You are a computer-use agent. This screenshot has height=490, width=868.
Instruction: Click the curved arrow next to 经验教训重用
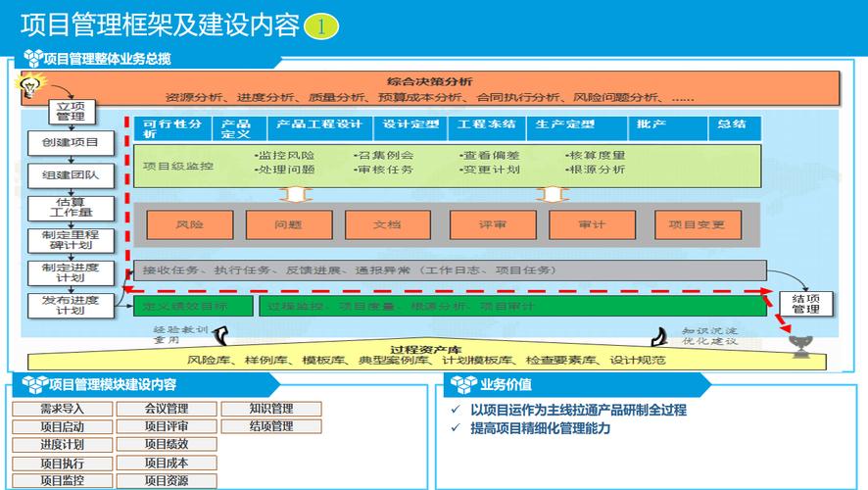point(220,335)
